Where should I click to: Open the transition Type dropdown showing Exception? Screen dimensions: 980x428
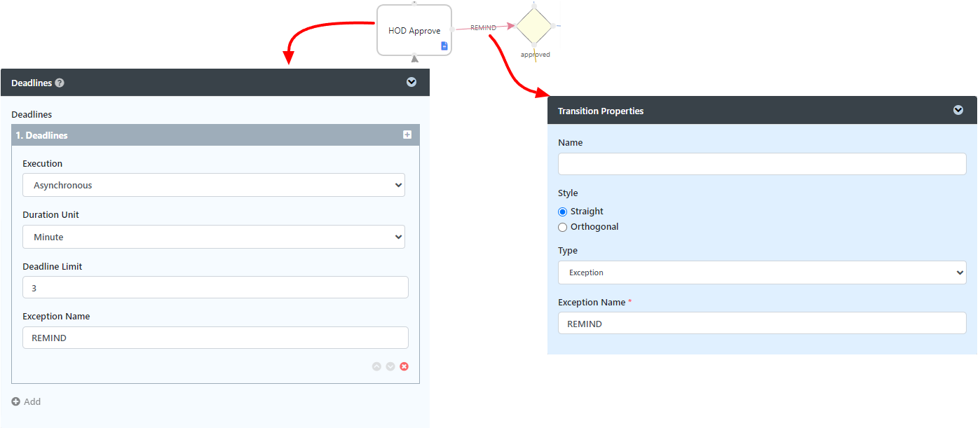762,272
